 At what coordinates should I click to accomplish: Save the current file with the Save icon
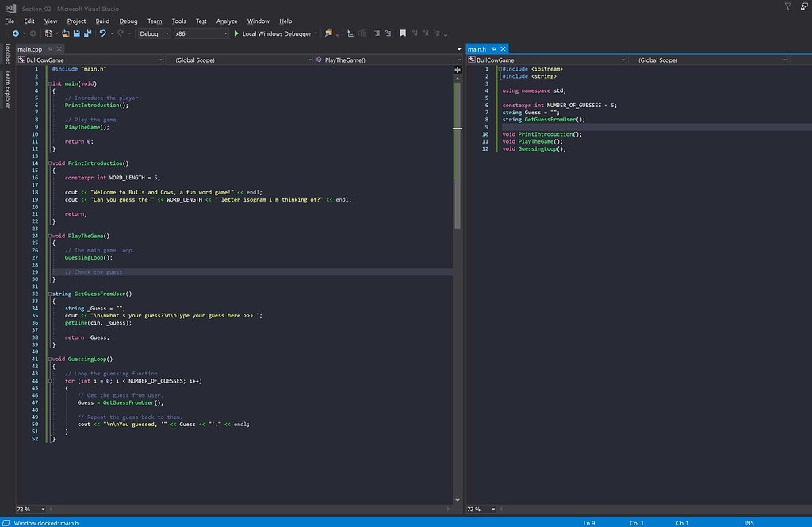[x=76, y=33]
